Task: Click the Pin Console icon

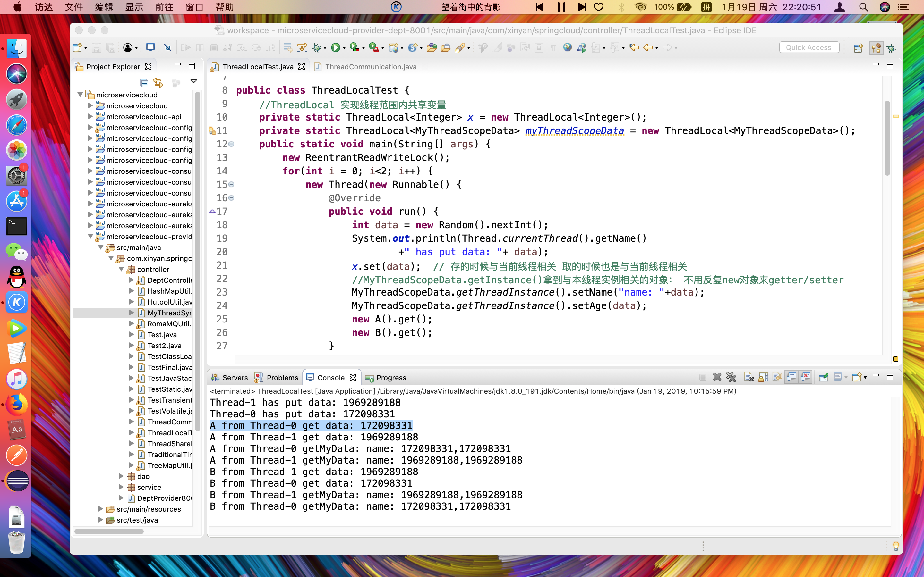Action: (824, 377)
